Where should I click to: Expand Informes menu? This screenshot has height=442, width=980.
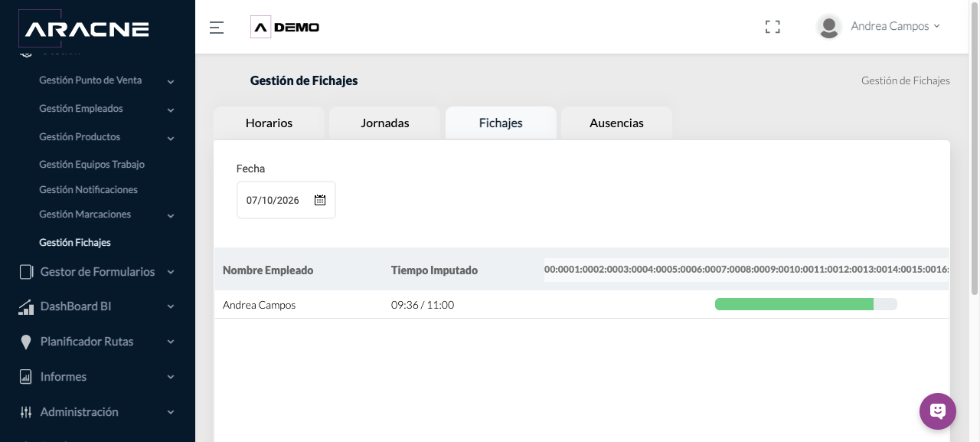point(171,377)
